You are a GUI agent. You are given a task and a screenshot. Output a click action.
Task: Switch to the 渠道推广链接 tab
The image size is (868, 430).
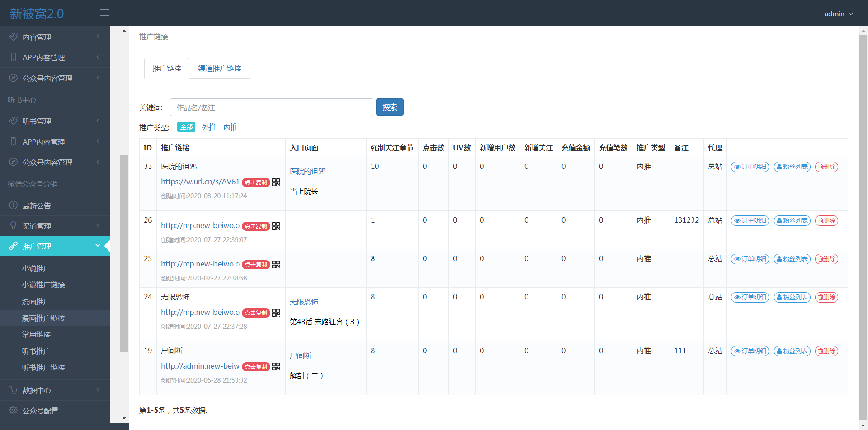220,68
